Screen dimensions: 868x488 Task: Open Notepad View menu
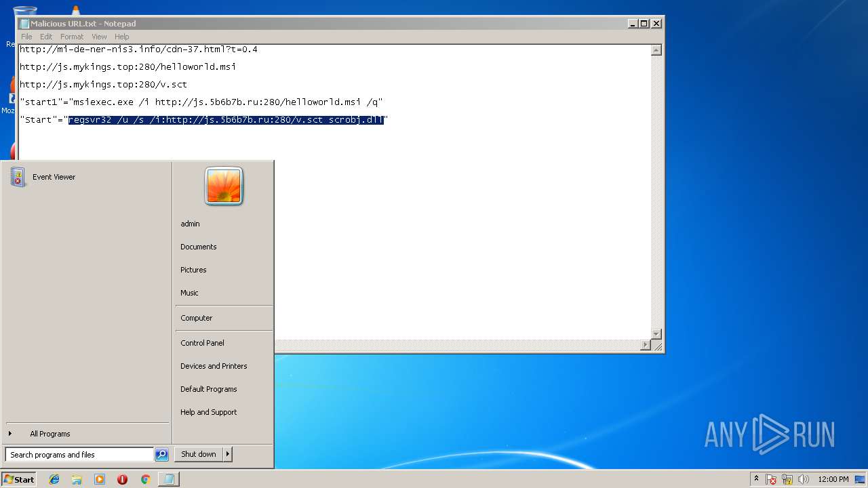click(99, 37)
